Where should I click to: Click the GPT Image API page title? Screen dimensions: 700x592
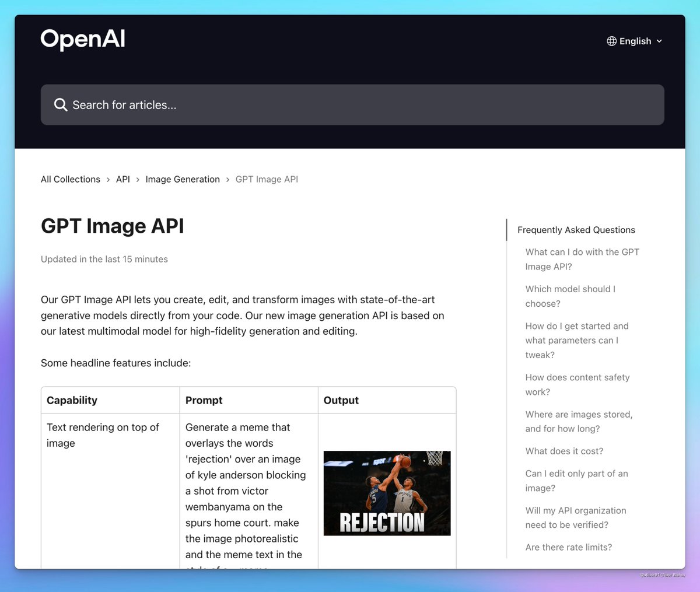coord(112,226)
